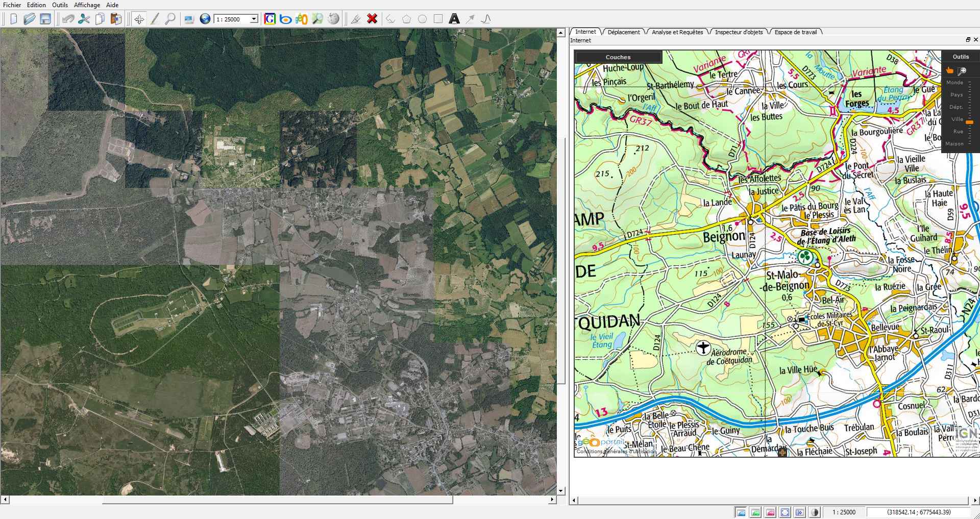Click the aerial map's vertical scrollbar
The image size is (980, 519).
(x=561, y=261)
